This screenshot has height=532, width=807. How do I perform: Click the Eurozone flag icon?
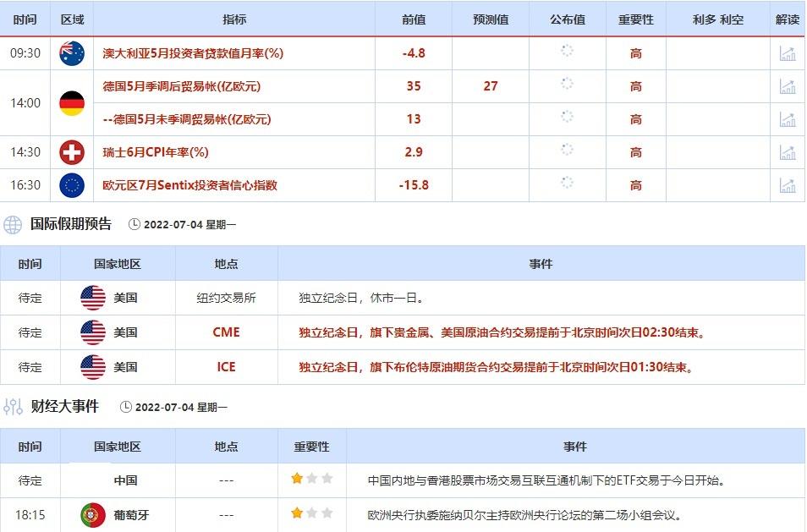[x=72, y=184]
